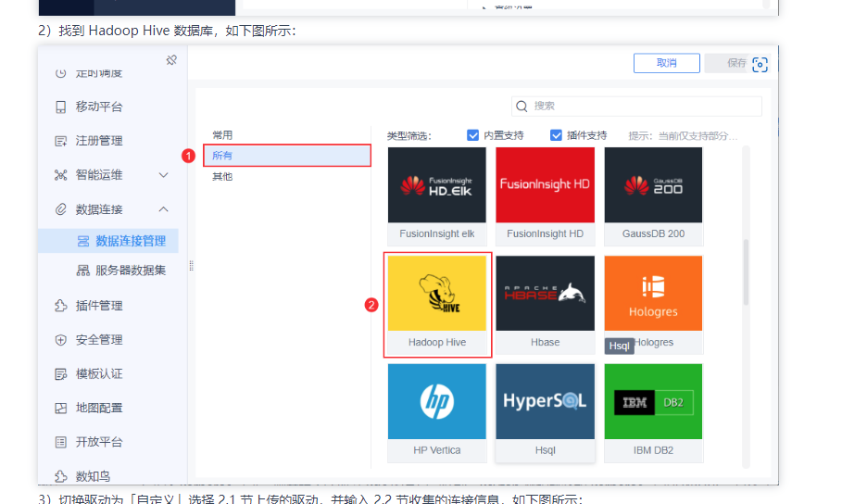Click the 移动平台 label
This screenshot has width=842, height=504.
[99, 107]
